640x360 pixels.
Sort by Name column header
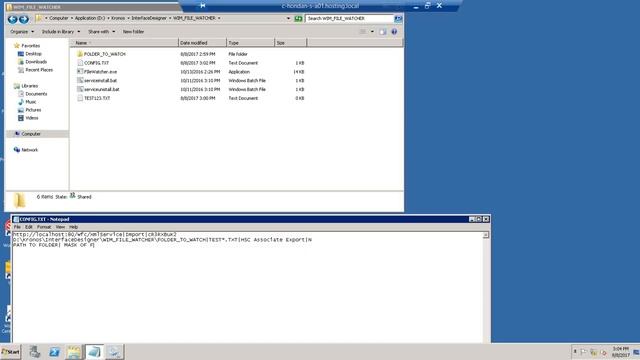click(x=125, y=42)
